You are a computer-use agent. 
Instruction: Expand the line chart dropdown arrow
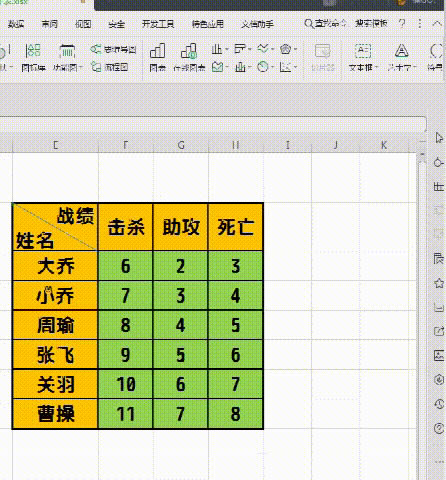pos(273,49)
